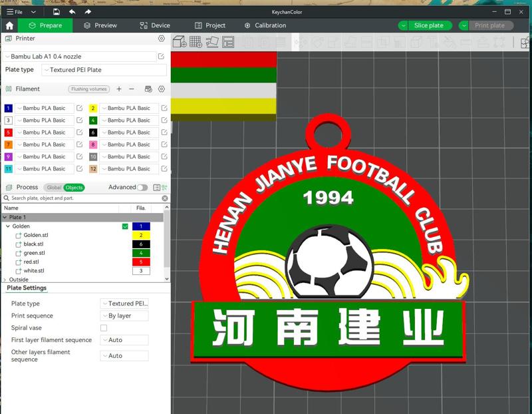
Task: Change Print sequence from By layer dropdown
Action: click(124, 315)
